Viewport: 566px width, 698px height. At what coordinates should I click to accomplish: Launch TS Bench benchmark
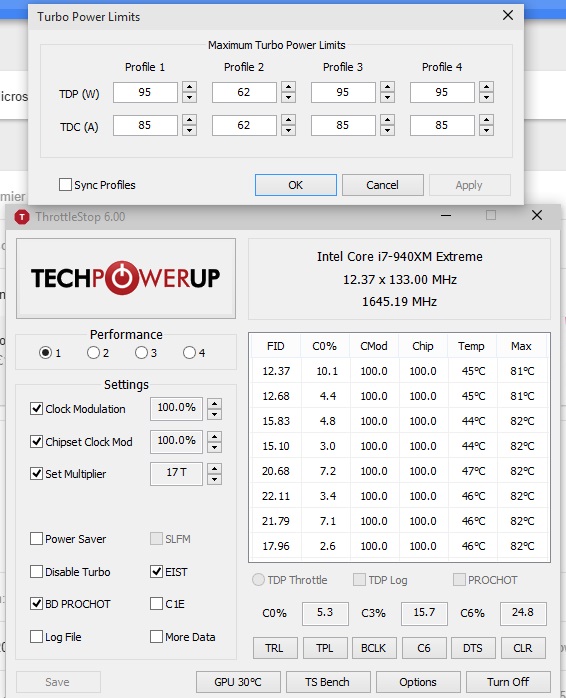(328, 682)
